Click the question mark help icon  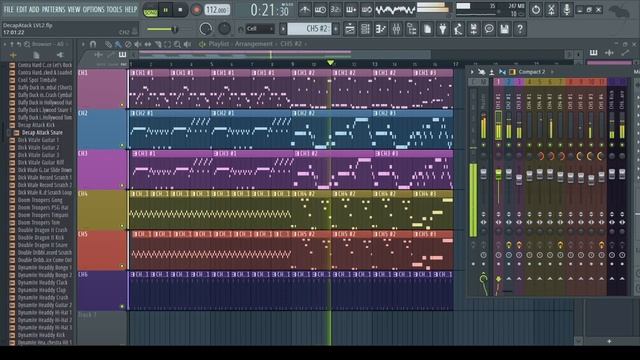click(x=520, y=29)
